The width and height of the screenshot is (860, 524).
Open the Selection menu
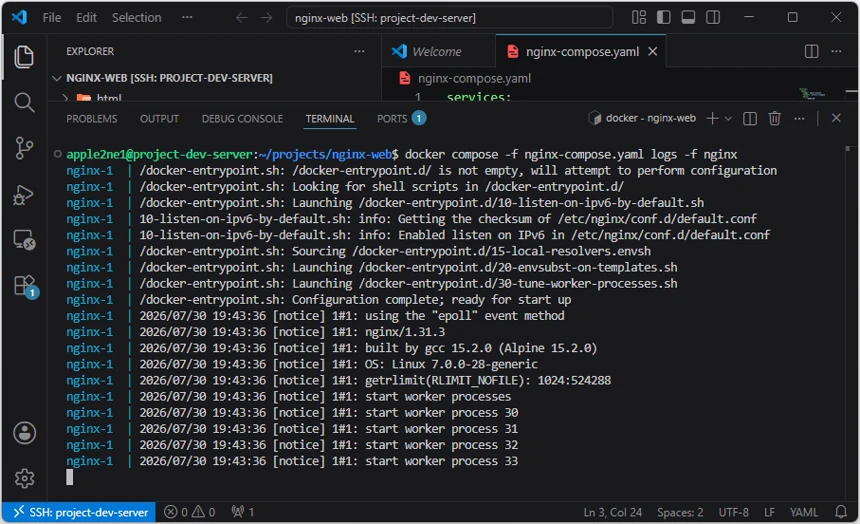pyautogui.click(x=137, y=18)
